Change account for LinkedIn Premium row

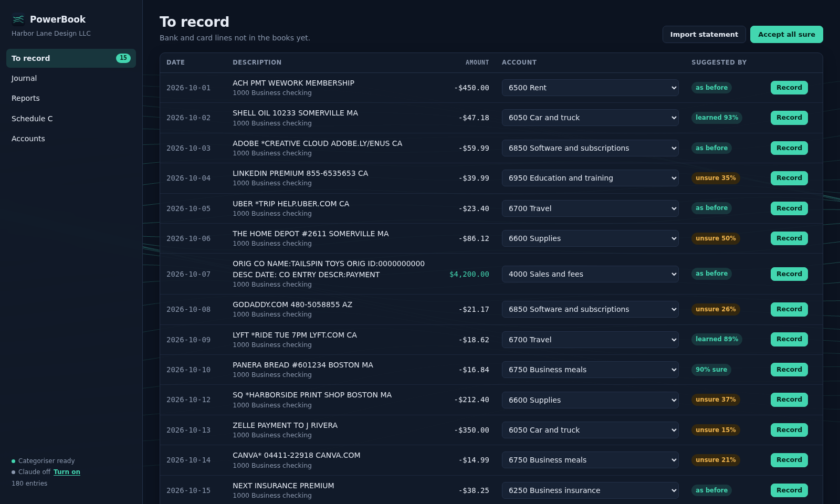[x=590, y=178]
